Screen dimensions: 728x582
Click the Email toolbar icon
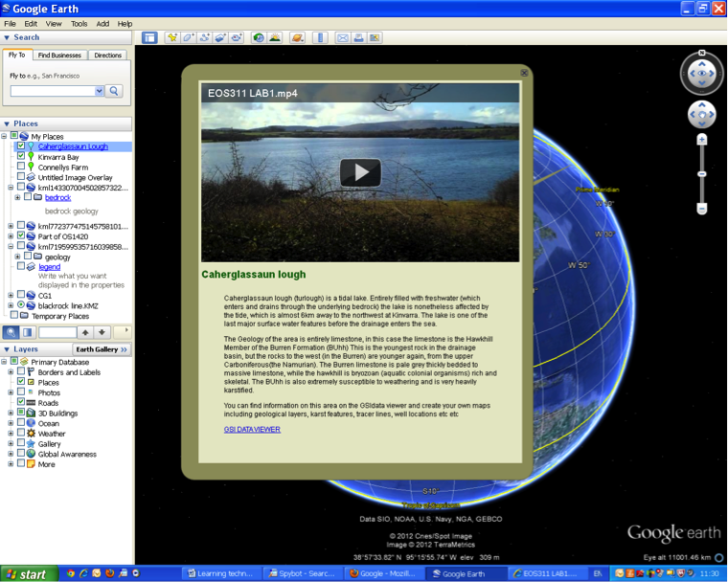[343, 38]
